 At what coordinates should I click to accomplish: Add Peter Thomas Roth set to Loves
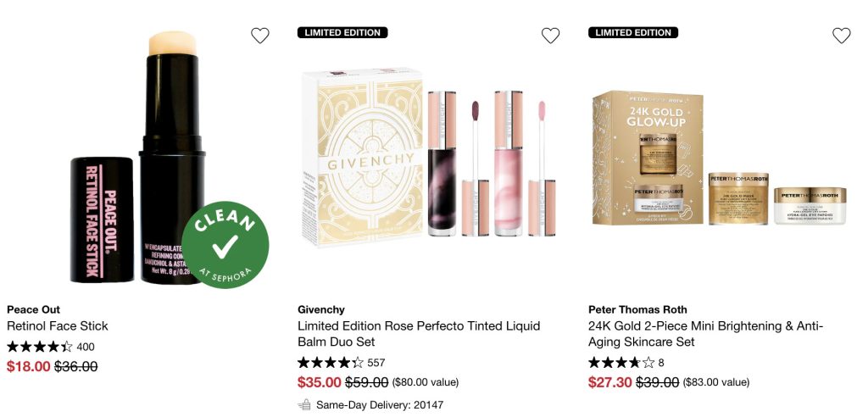[842, 36]
